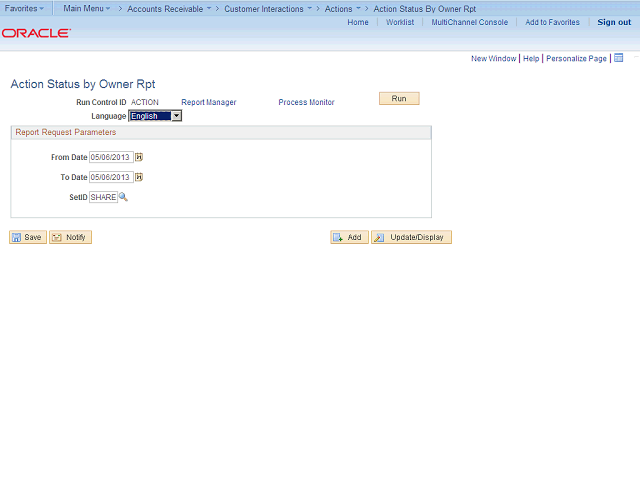This screenshot has width=640, height=480.
Task: Open the Actions breadcrumb menu
Action: click(x=342, y=9)
